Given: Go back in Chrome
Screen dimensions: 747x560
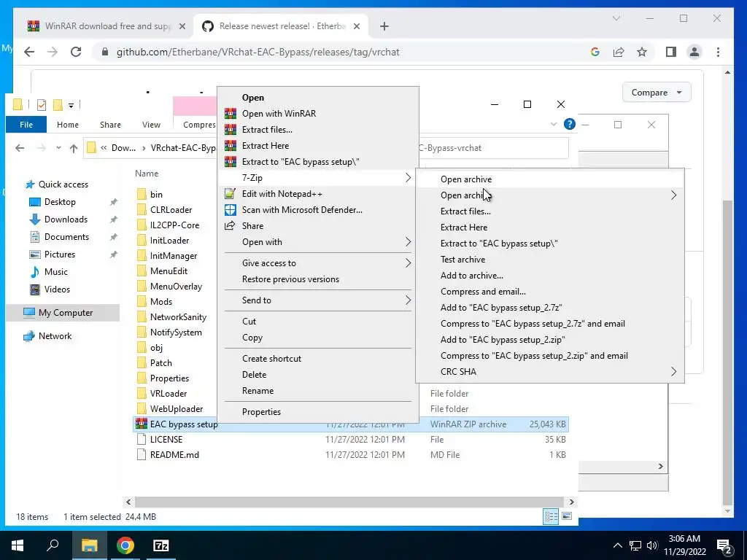Looking at the screenshot, I should pos(29,52).
